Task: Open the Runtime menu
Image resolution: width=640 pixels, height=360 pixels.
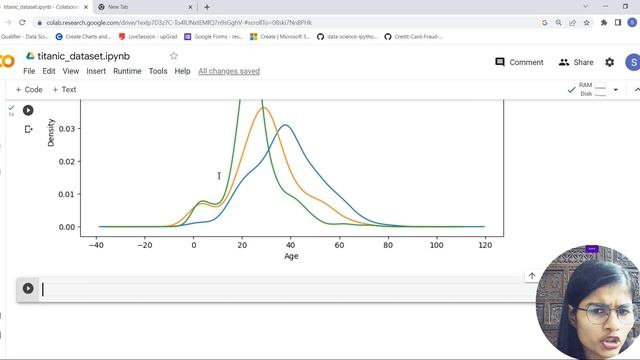Action: click(x=127, y=71)
